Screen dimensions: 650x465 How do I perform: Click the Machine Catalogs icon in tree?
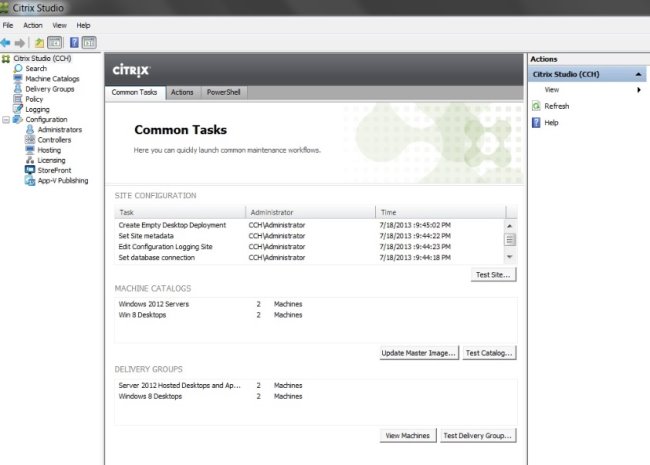18,78
